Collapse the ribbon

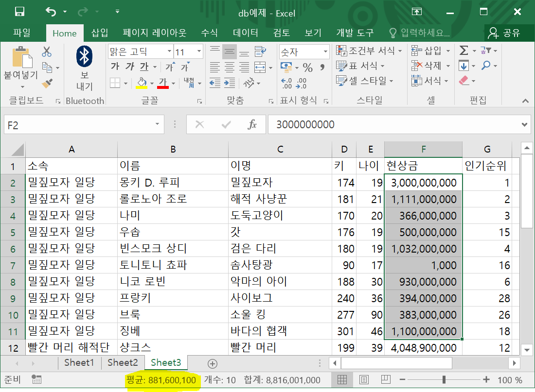pos(525,101)
